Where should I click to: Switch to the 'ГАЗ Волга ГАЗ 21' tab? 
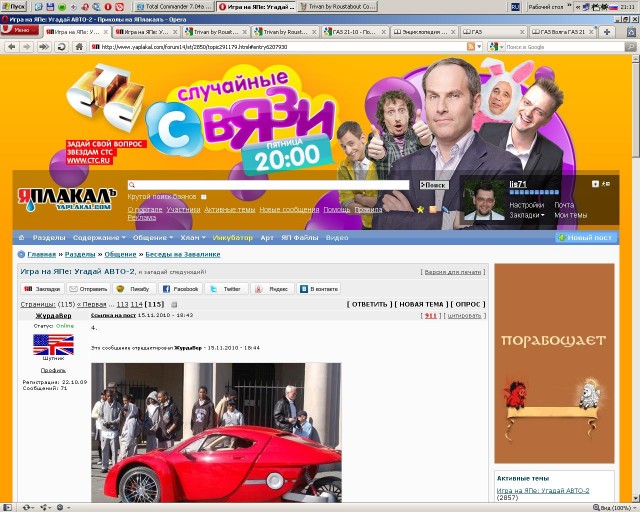click(562, 32)
